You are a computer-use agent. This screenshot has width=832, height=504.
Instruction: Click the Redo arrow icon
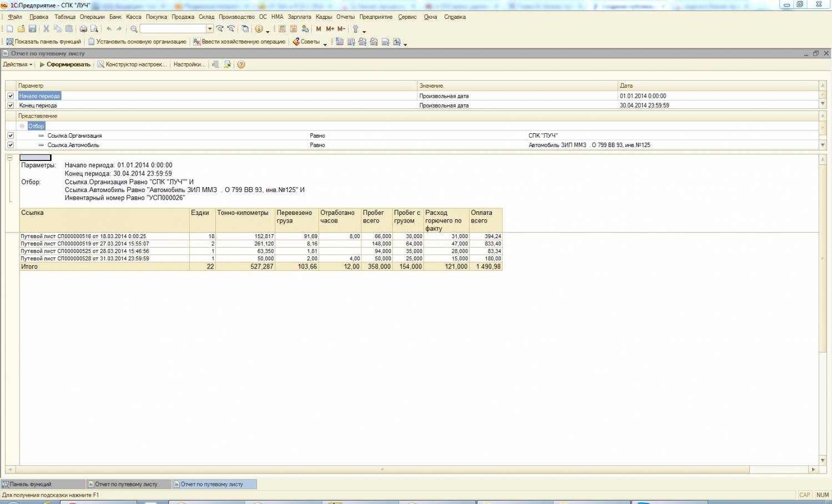pos(119,29)
